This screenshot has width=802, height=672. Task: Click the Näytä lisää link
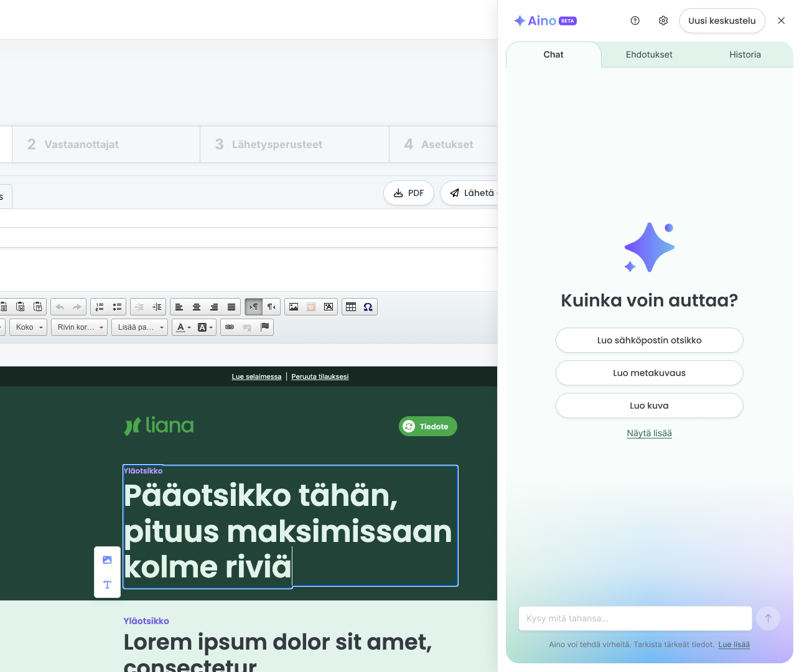pyautogui.click(x=649, y=433)
